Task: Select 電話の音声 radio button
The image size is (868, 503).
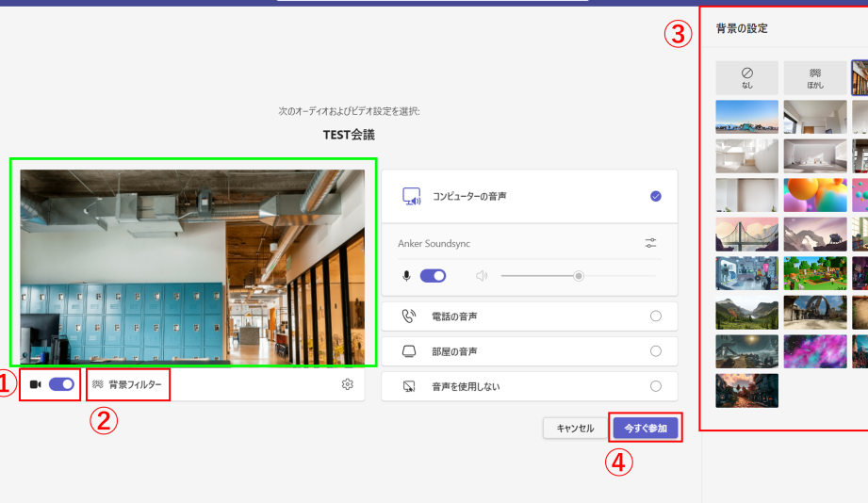Action: (655, 316)
